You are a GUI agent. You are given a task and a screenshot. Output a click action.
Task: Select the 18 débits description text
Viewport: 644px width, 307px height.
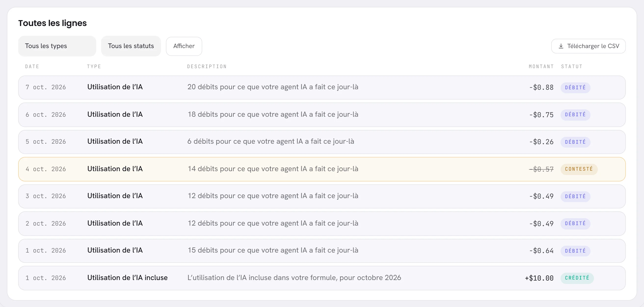(273, 115)
